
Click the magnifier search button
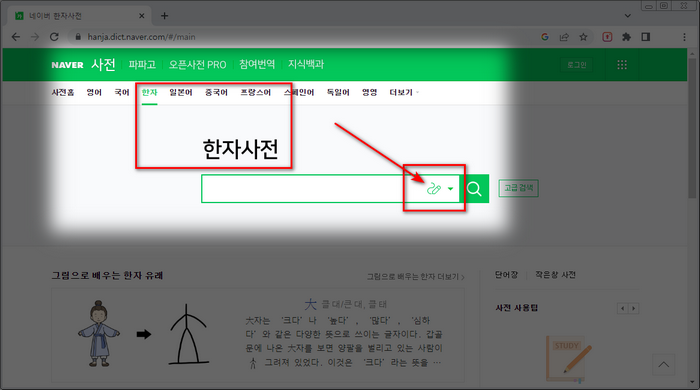pyautogui.click(x=474, y=189)
